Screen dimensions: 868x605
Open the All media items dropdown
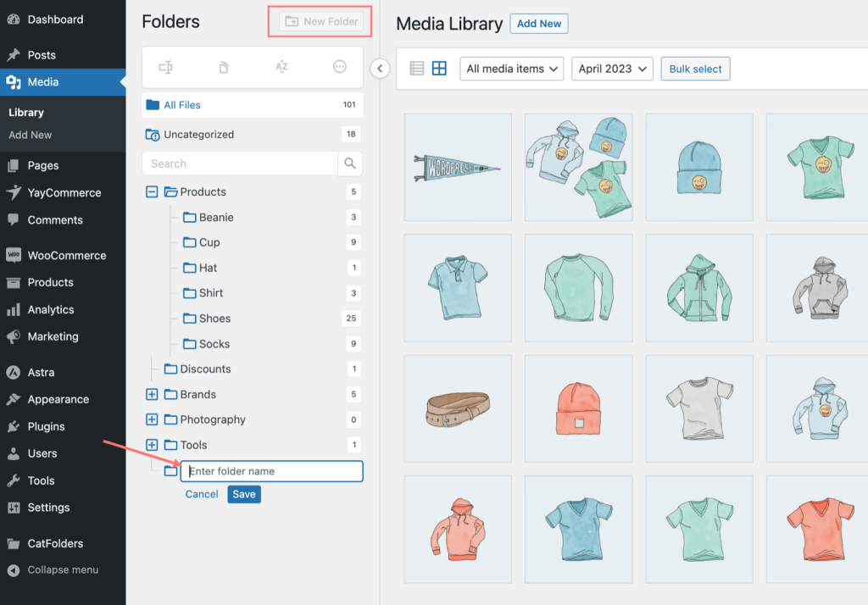point(511,68)
